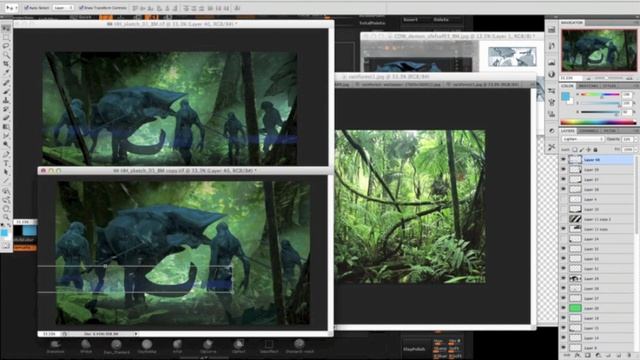Select the Crop tool

6,64
